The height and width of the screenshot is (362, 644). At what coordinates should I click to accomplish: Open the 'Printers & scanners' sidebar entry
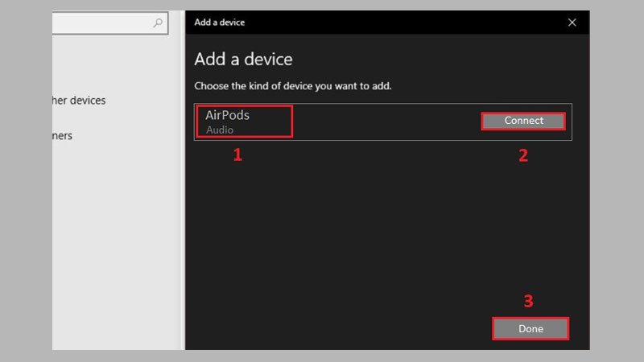[x=63, y=136]
